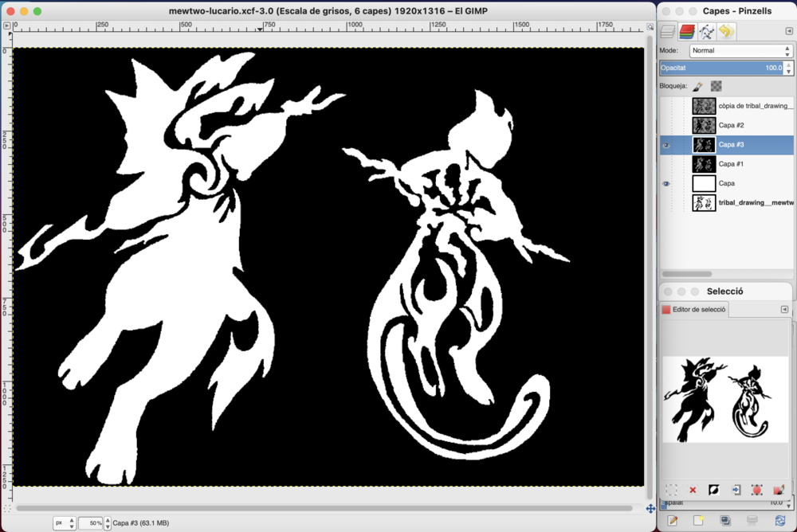Click zoom-on-resize magnifier icon above scrollbar
Screen dimensions: 797x532
(650, 26)
